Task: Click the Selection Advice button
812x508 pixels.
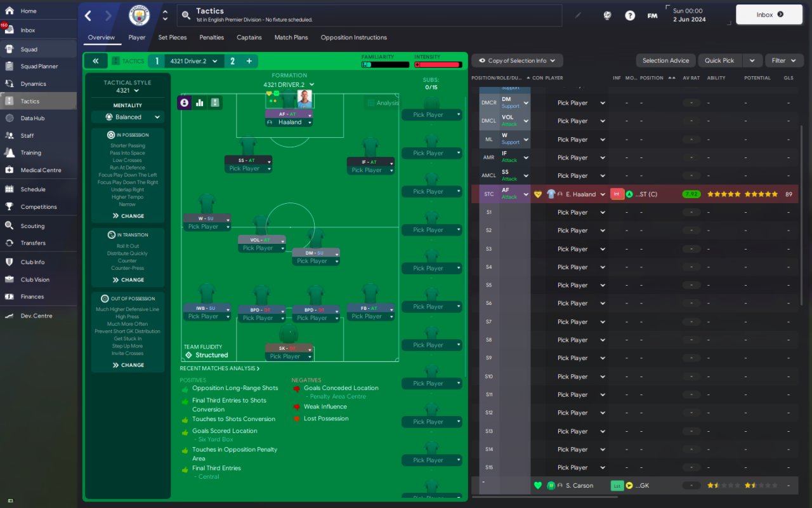Action: click(x=665, y=61)
